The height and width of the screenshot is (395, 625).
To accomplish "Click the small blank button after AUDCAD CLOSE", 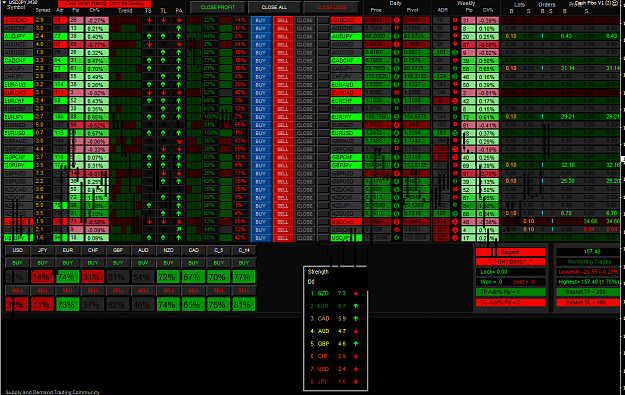I will click(x=323, y=20).
